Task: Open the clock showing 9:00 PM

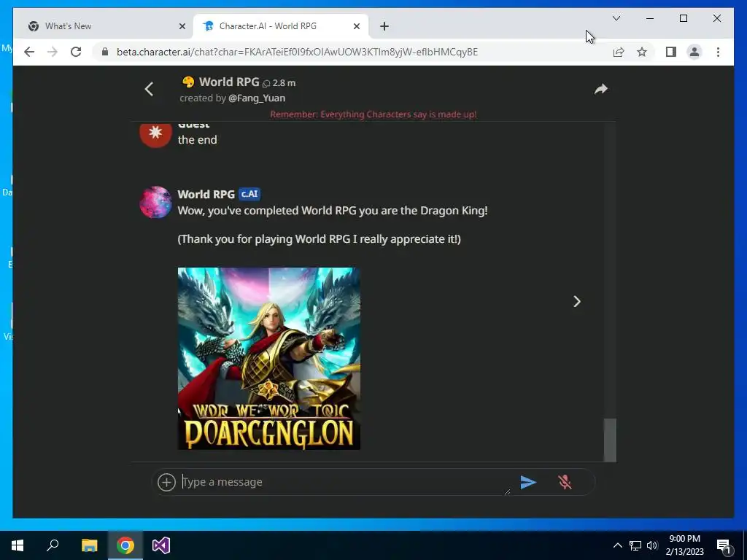Action: [x=684, y=545]
